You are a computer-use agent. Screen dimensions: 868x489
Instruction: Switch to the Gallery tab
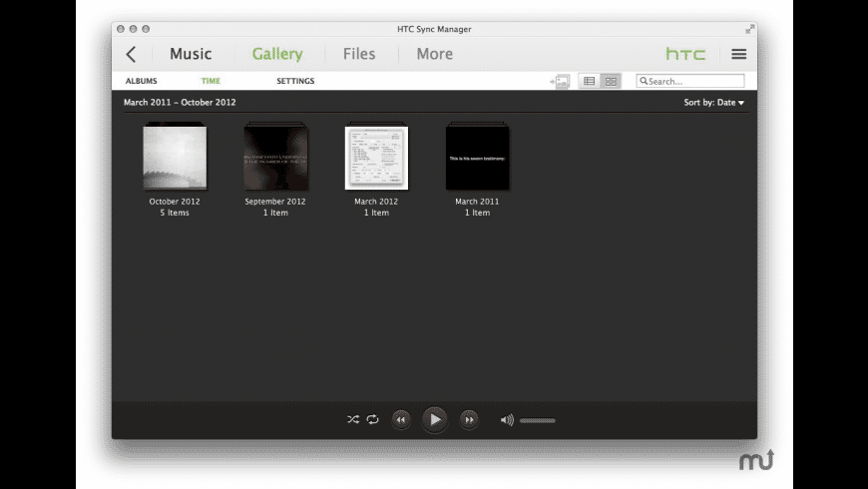(x=277, y=54)
